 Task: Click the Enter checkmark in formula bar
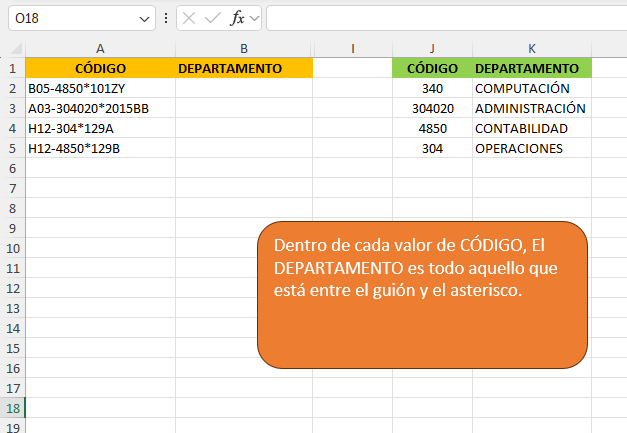click(212, 18)
